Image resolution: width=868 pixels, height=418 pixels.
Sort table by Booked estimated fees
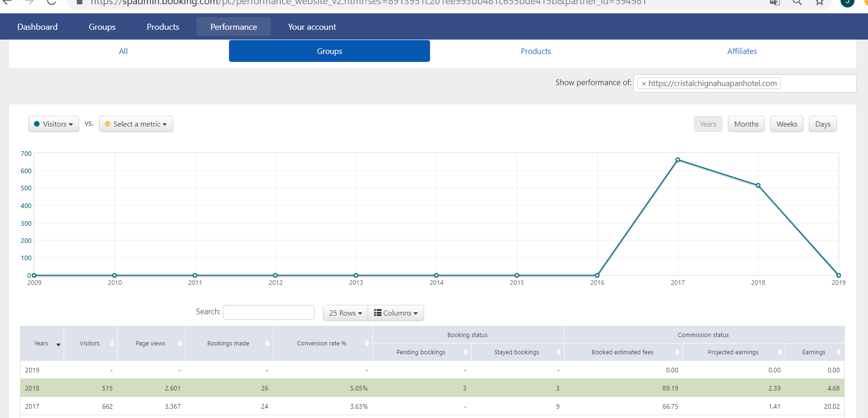click(x=624, y=352)
